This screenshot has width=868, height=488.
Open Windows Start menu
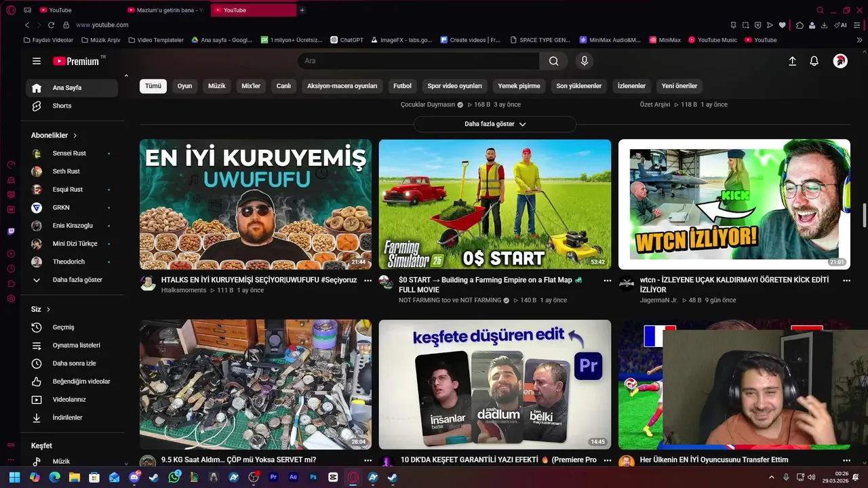tap(15, 477)
